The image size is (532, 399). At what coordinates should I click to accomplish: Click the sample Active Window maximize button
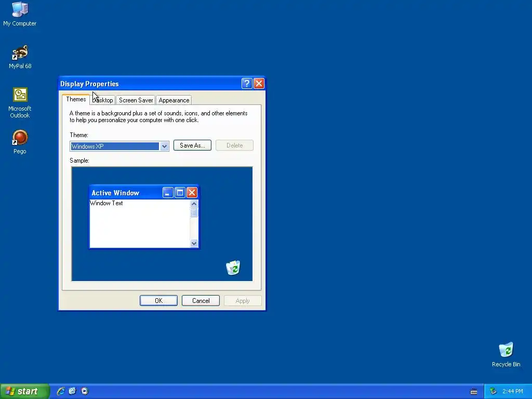coord(180,193)
